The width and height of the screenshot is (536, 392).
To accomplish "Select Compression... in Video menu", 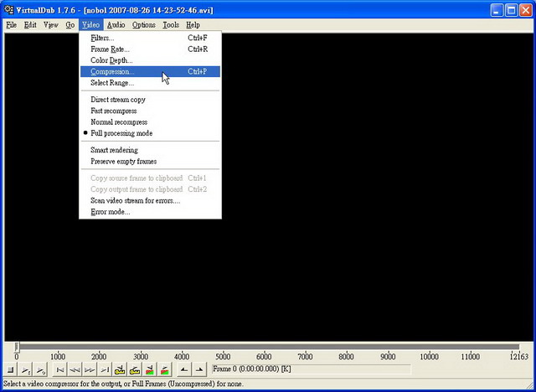I will pyautogui.click(x=150, y=71).
